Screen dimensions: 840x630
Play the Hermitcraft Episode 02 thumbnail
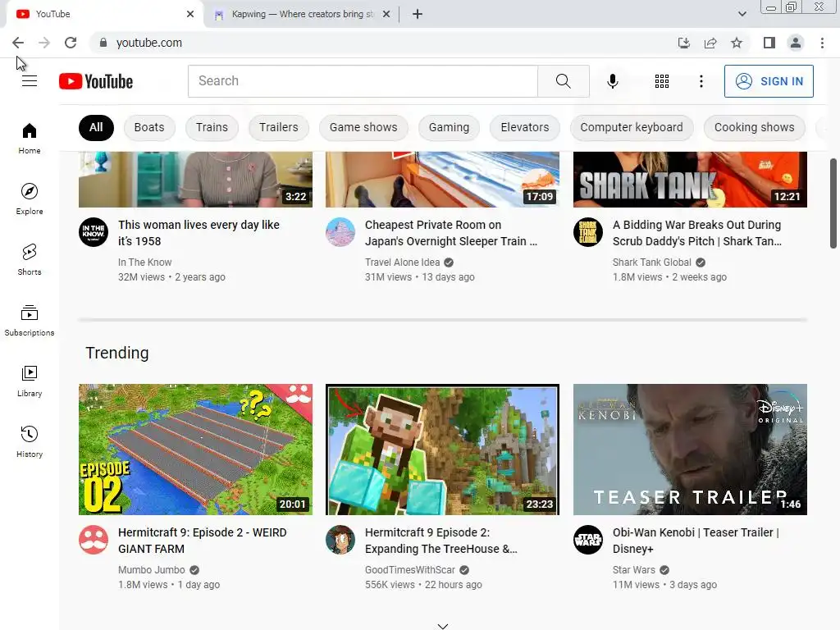(x=195, y=450)
